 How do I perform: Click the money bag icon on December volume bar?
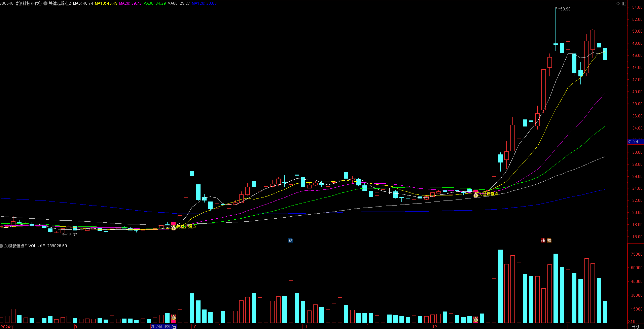coord(475,319)
